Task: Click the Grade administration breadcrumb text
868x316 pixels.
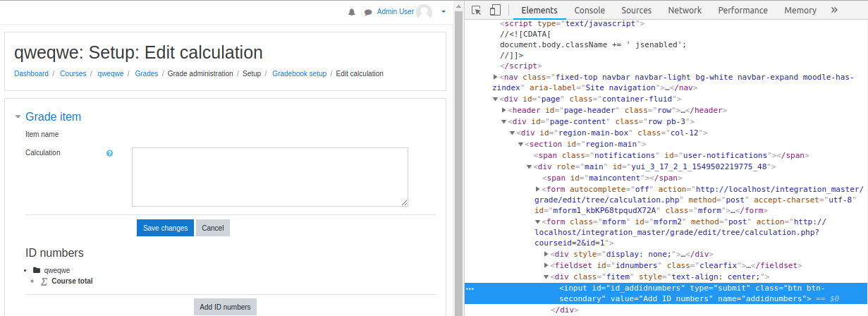Action: pyautogui.click(x=200, y=73)
